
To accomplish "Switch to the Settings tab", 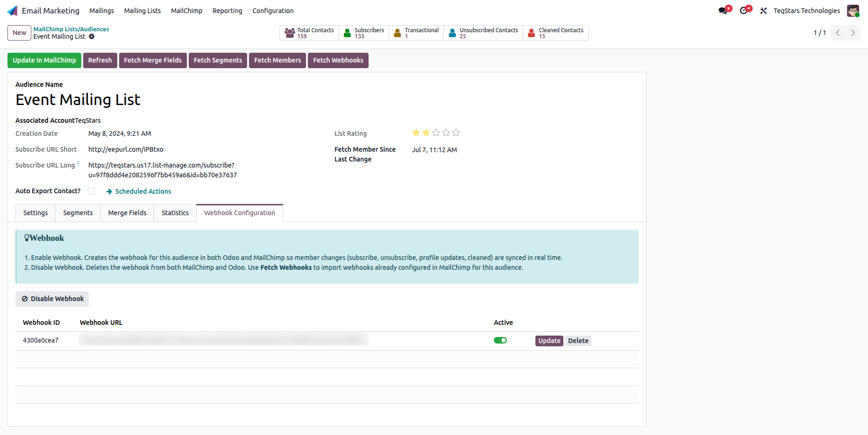I will pos(36,213).
